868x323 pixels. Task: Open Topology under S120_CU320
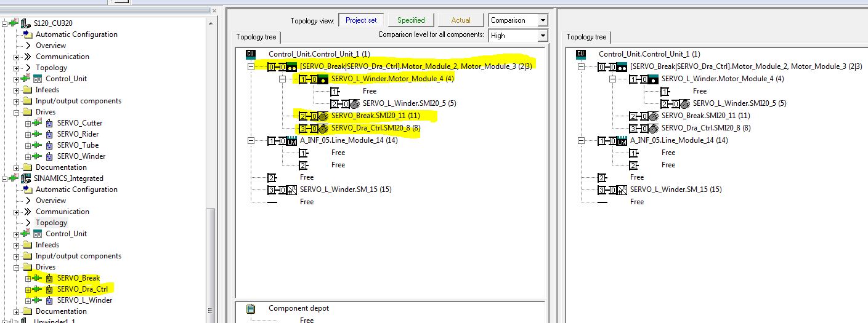[x=52, y=68]
